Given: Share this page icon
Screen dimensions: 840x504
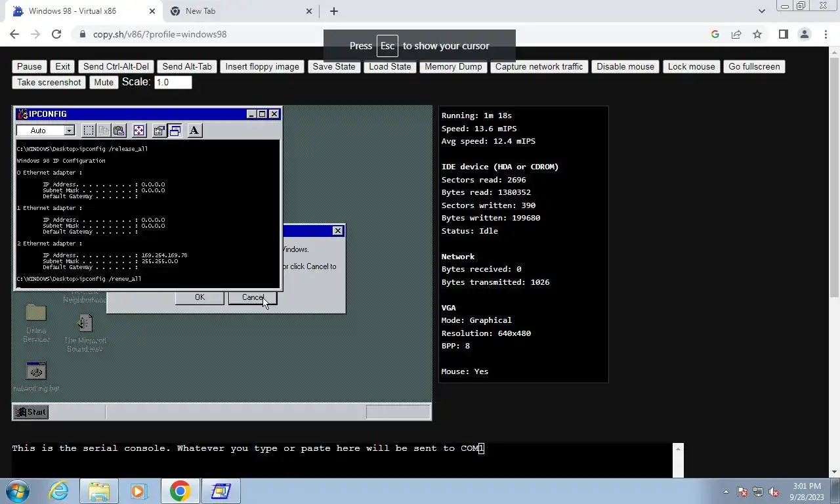Looking at the screenshot, I should [x=736, y=34].
